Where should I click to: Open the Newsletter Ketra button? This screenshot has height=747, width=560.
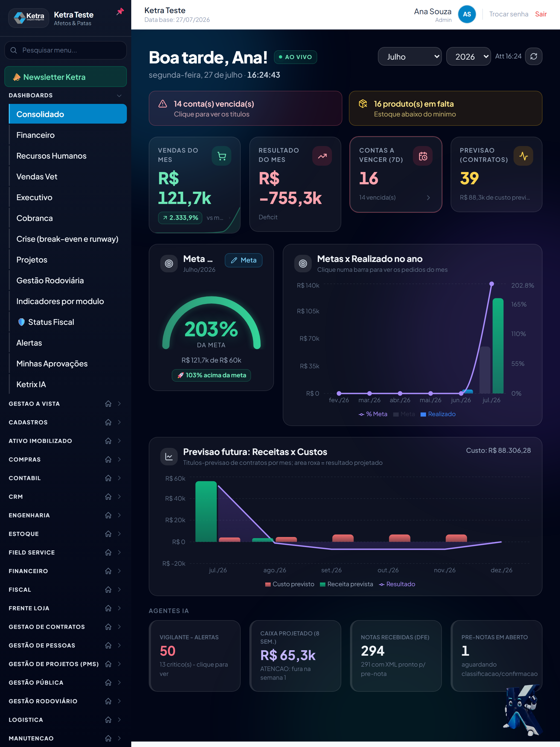[66, 77]
